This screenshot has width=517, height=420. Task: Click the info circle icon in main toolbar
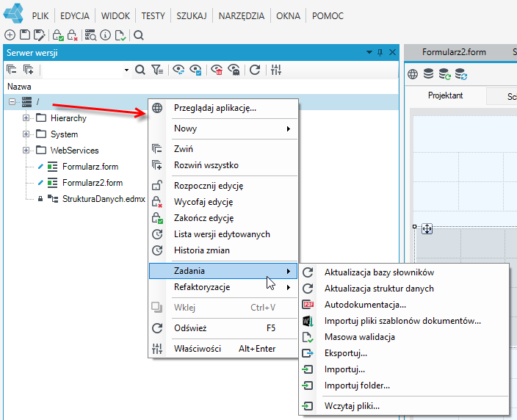click(105, 35)
